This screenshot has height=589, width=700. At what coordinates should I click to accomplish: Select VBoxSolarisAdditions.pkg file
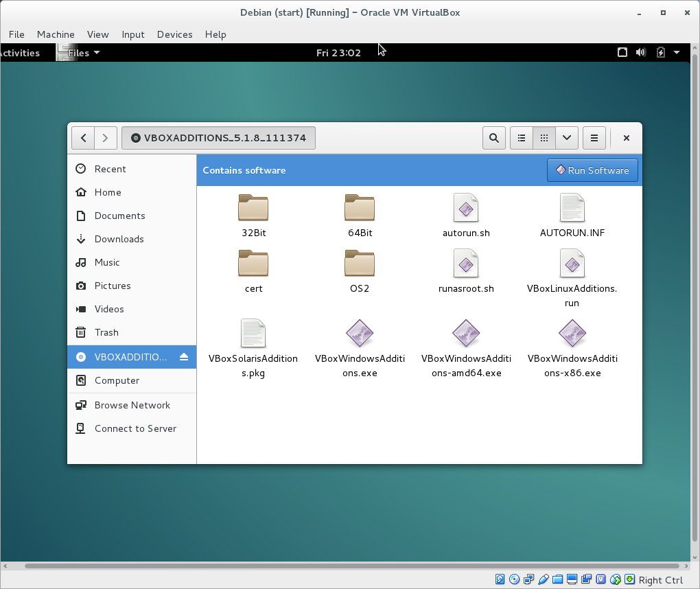click(253, 348)
